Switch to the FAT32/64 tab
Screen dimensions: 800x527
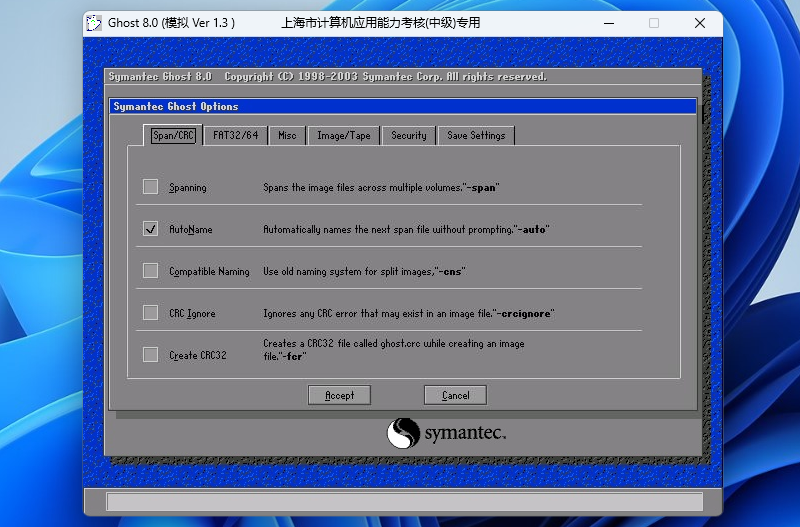tap(236, 135)
